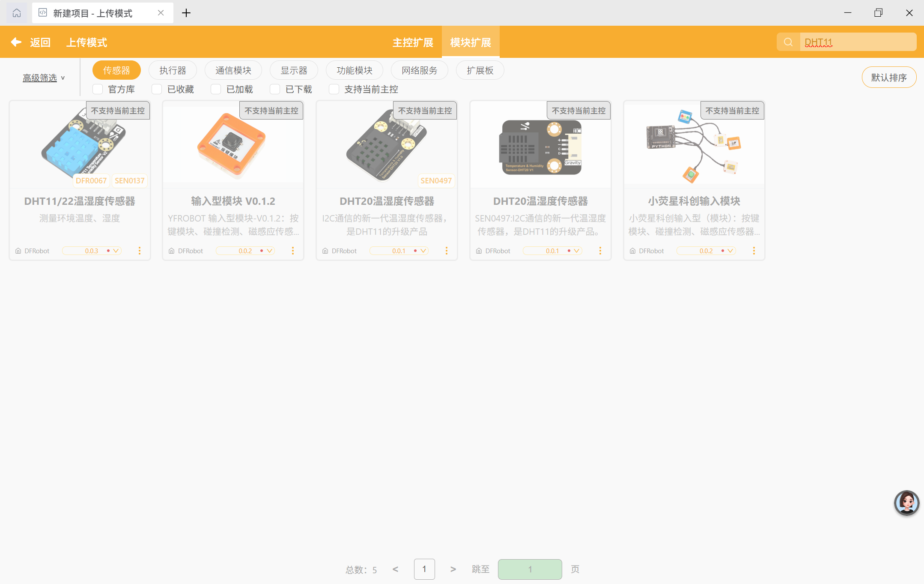Click the orange 输入型模块 thumbnail image
924x584 pixels.
[232, 145]
